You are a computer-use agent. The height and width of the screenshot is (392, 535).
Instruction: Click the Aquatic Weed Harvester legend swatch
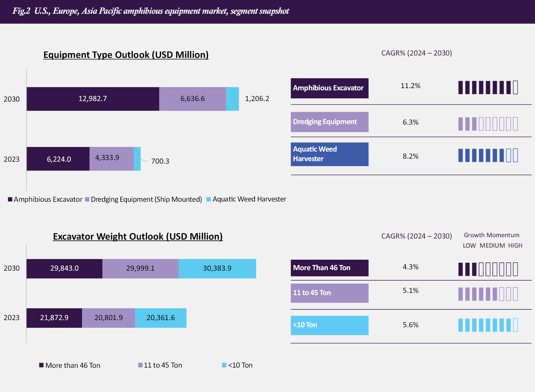coord(209,200)
